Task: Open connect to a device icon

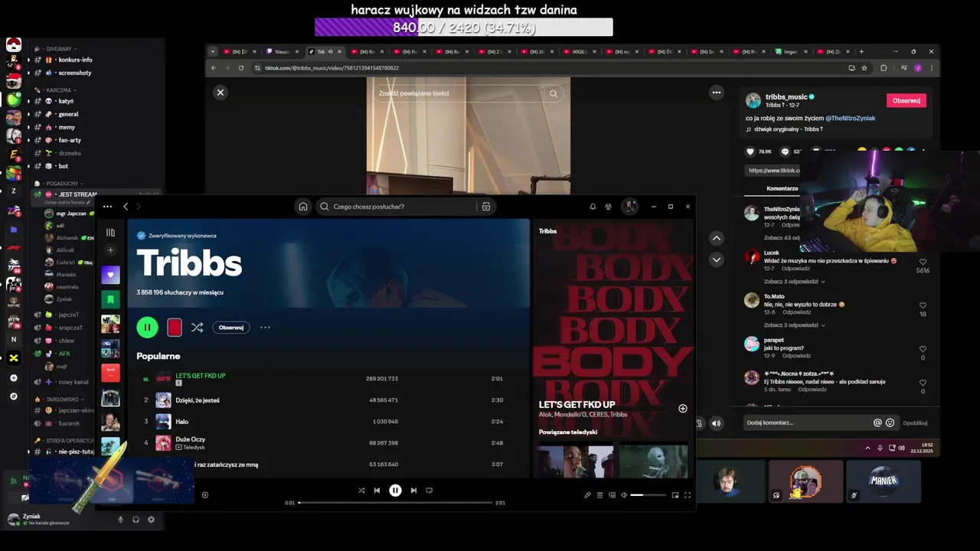Action: [x=612, y=495]
